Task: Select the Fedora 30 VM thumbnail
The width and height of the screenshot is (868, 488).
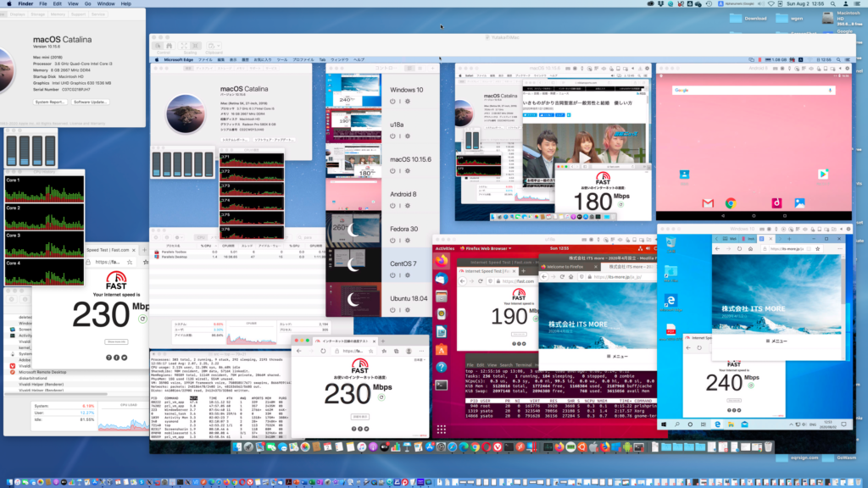Action: point(352,229)
